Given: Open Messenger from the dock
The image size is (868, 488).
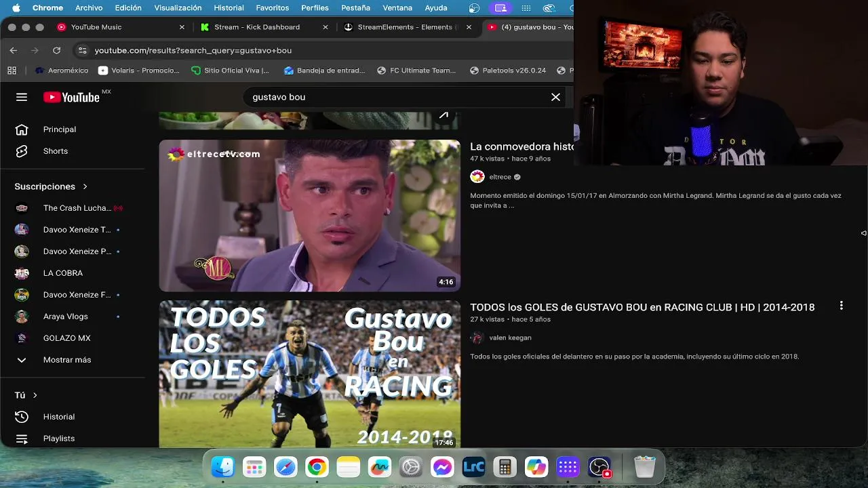Looking at the screenshot, I should click(x=442, y=467).
